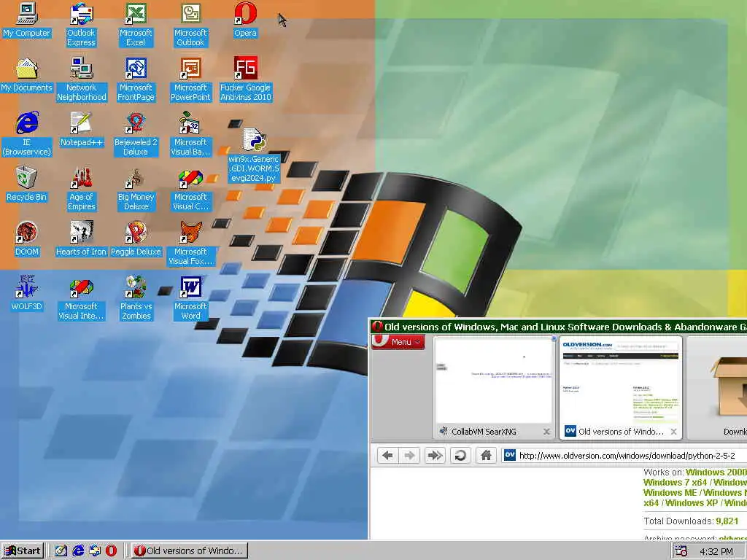747x560 pixels.
Task: Open the Opera Menu dropdown
Action: pos(398,342)
